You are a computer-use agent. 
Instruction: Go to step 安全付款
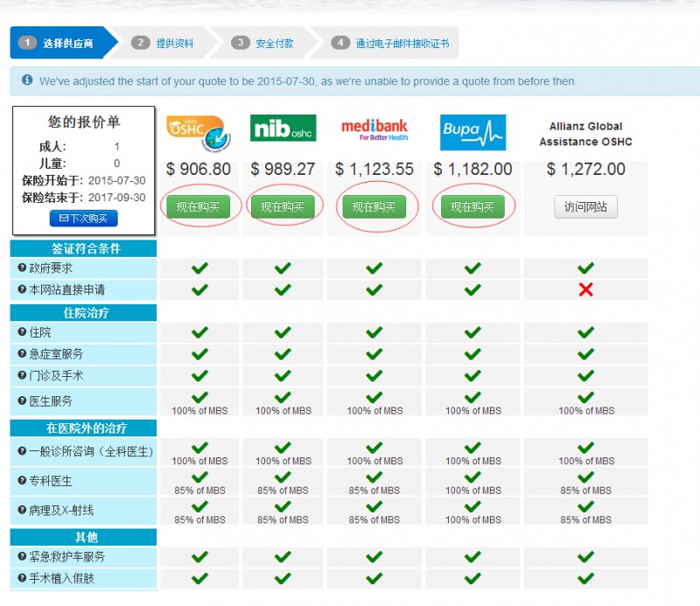(x=275, y=44)
